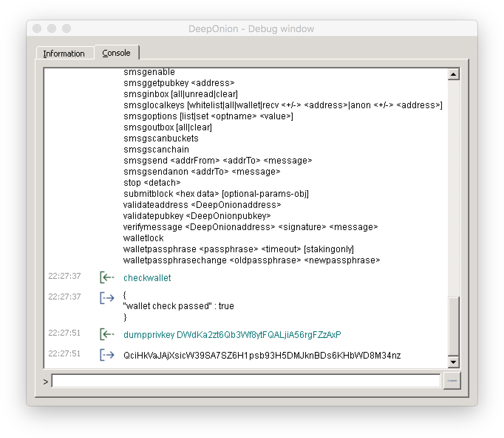Click the verifymessage help line

pyautogui.click(x=251, y=227)
